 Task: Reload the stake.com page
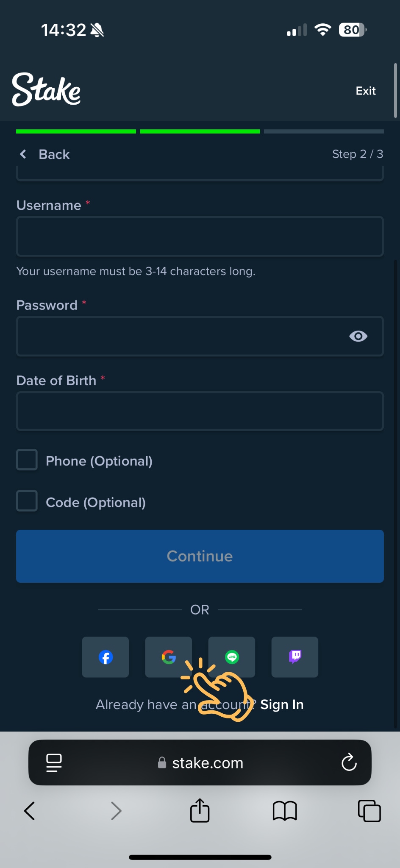(349, 762)
